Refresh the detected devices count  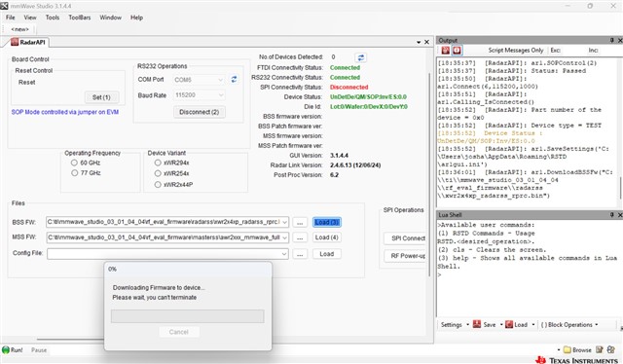pos(361,57)
